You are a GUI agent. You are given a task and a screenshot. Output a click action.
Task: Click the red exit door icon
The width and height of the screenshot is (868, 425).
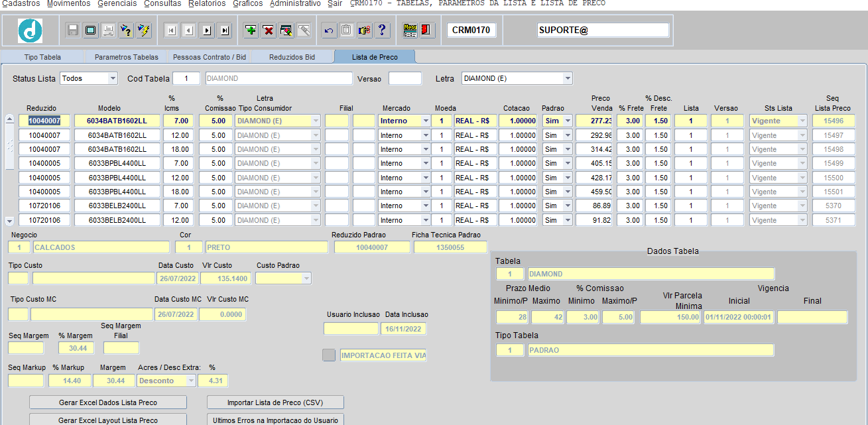click(427, 30)
